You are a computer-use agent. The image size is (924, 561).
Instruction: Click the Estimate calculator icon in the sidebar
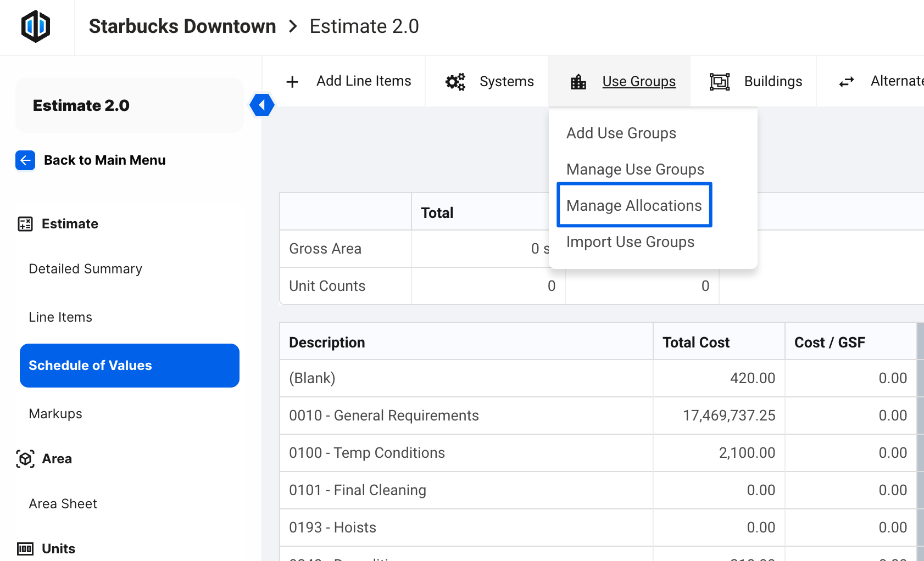pos(25,223)
